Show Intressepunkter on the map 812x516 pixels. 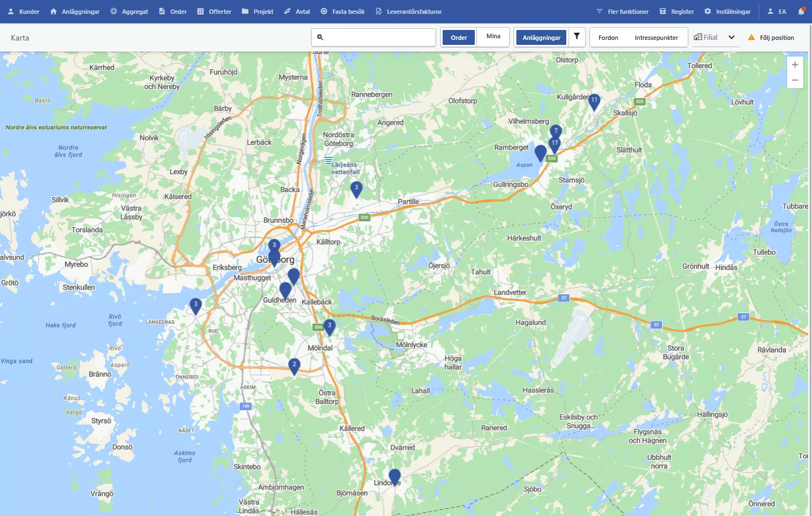click(x=656, y=38)
